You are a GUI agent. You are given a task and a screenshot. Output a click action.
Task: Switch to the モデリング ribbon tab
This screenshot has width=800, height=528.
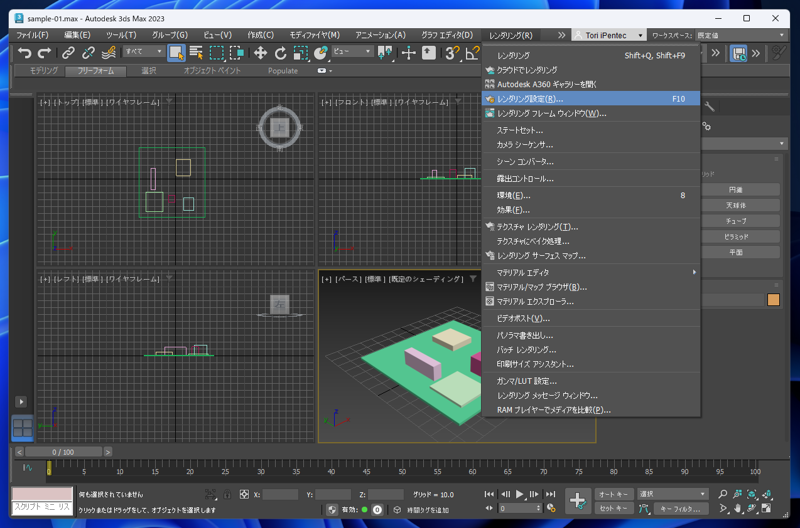tap(43, 71)
